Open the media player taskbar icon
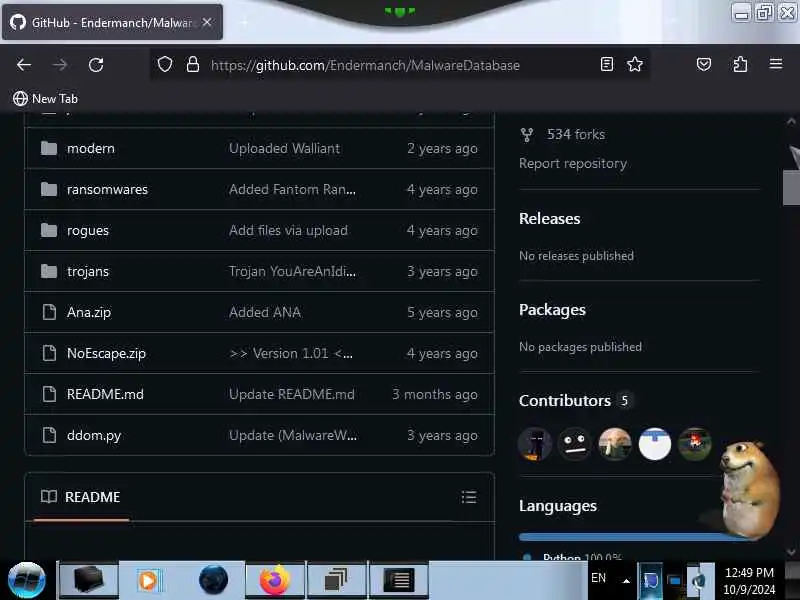Image resolution: width=800 pixels, height=600 pixels. point(149,580)
